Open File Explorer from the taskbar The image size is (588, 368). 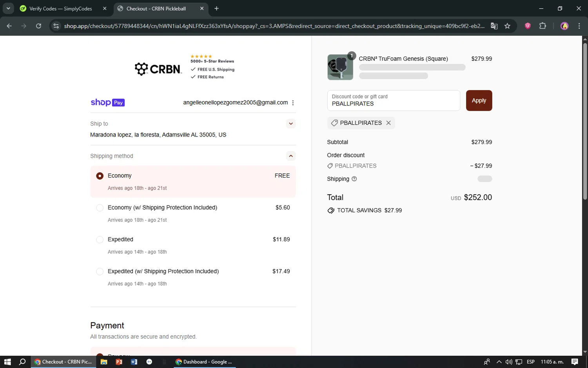click(x=104, y=362)
